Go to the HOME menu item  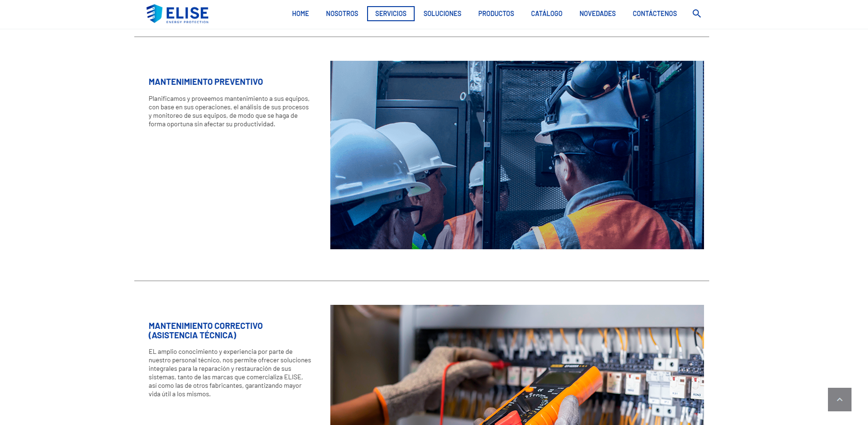coord(300,14)
